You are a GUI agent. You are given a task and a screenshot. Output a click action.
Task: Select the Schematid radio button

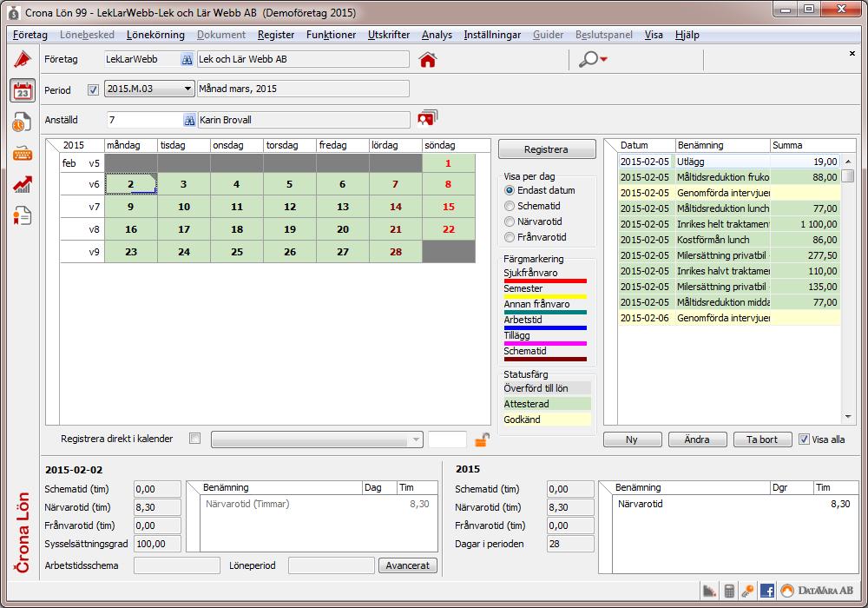pos(510,206)
